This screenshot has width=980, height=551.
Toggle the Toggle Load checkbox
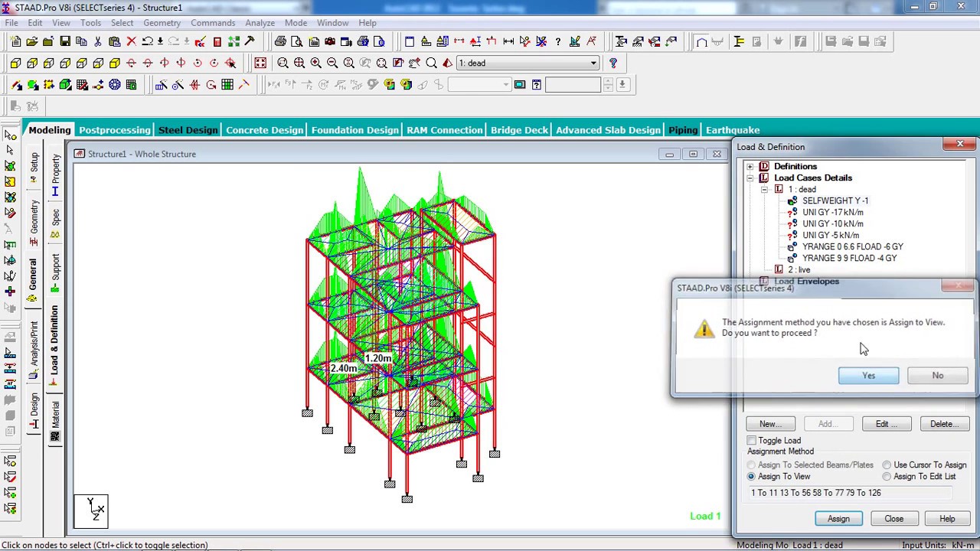[x=752, y=441]
